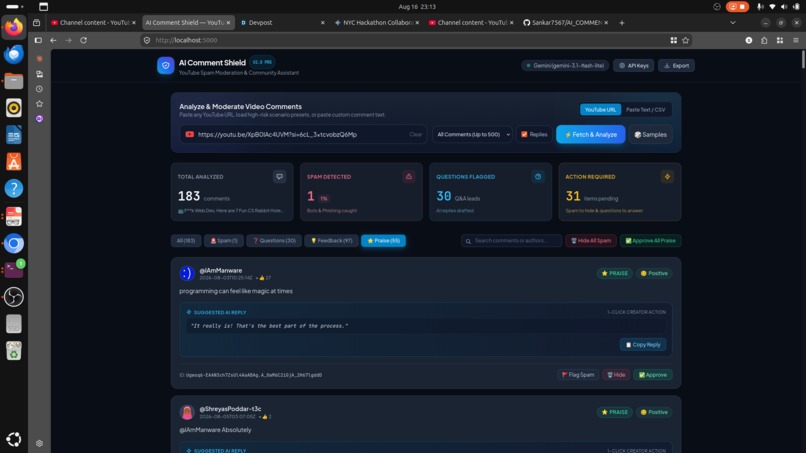Toggle the Firefox sidebar button

[x=38, y=40]
